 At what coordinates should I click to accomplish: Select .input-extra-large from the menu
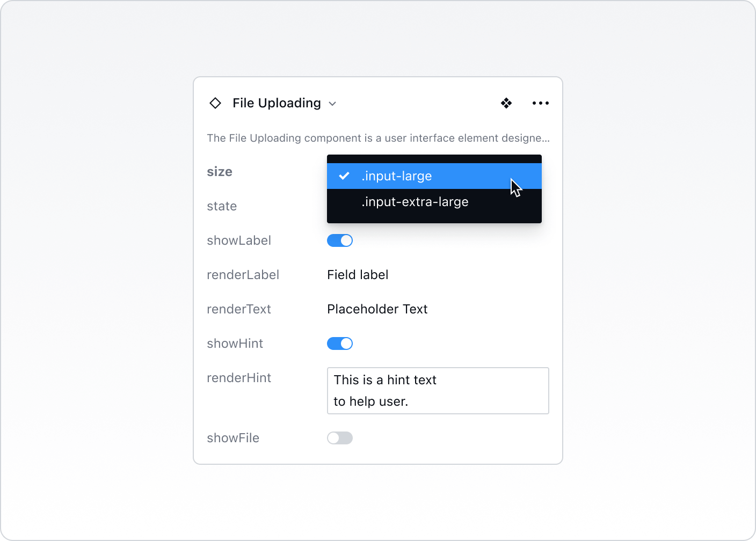coord(415,202)
